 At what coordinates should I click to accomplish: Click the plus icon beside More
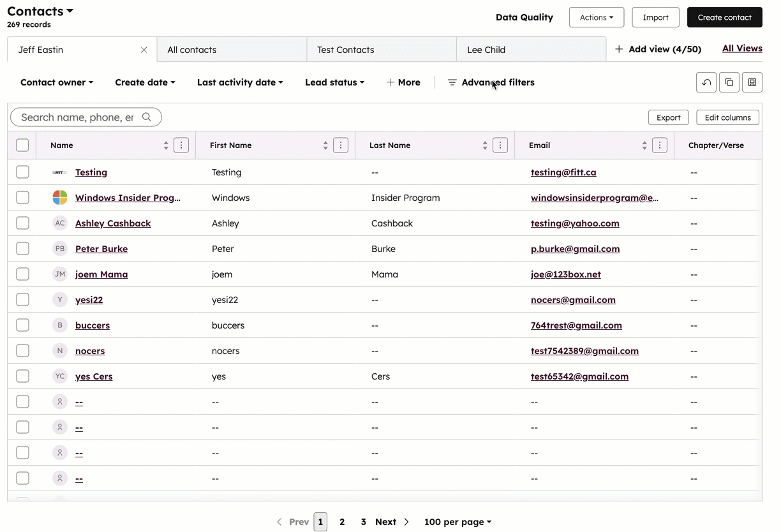point(390,82)
